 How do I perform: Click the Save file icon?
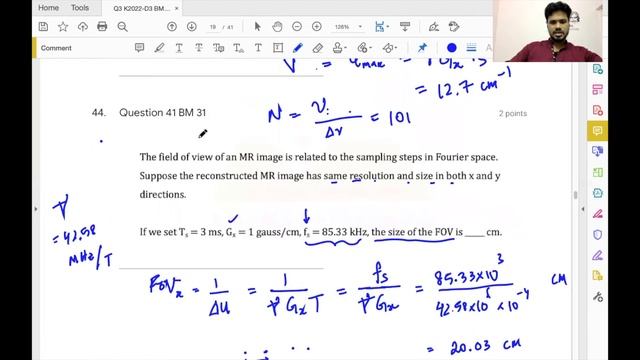(43, 27)
